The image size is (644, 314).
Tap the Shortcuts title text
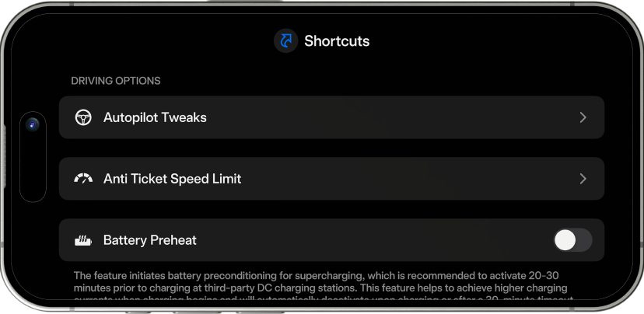tap(337, 41)
